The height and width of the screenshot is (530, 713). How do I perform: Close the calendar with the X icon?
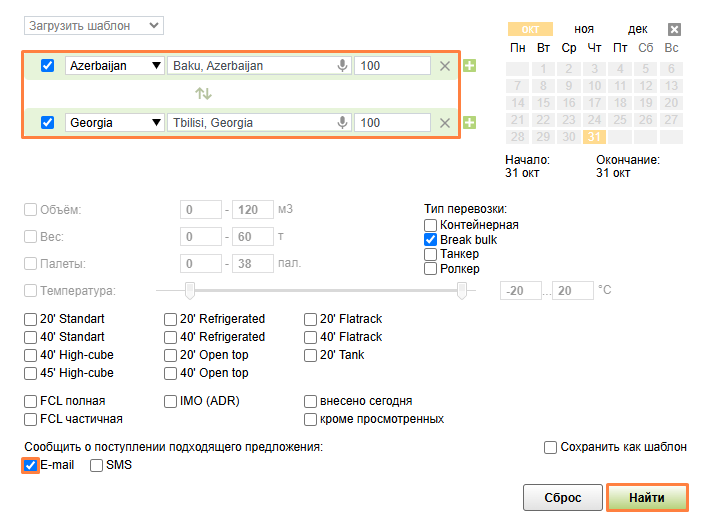(x=674, y=30)
